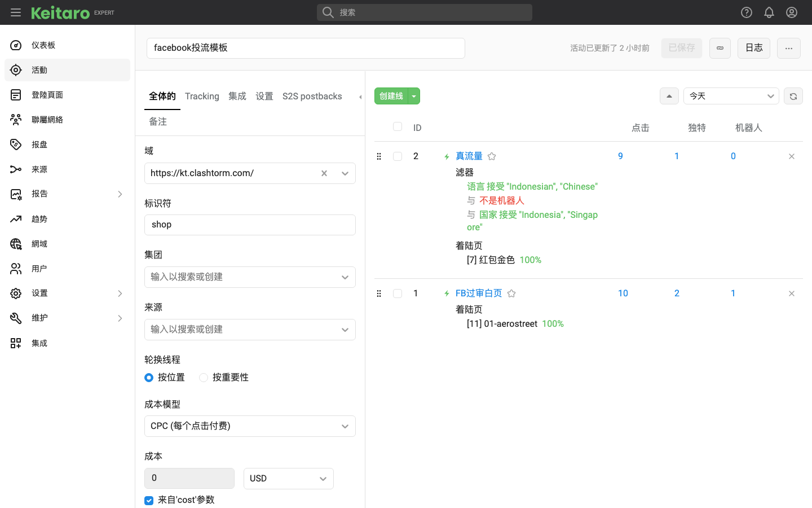Open the 集团 group dropdown

tap(250, 277)
